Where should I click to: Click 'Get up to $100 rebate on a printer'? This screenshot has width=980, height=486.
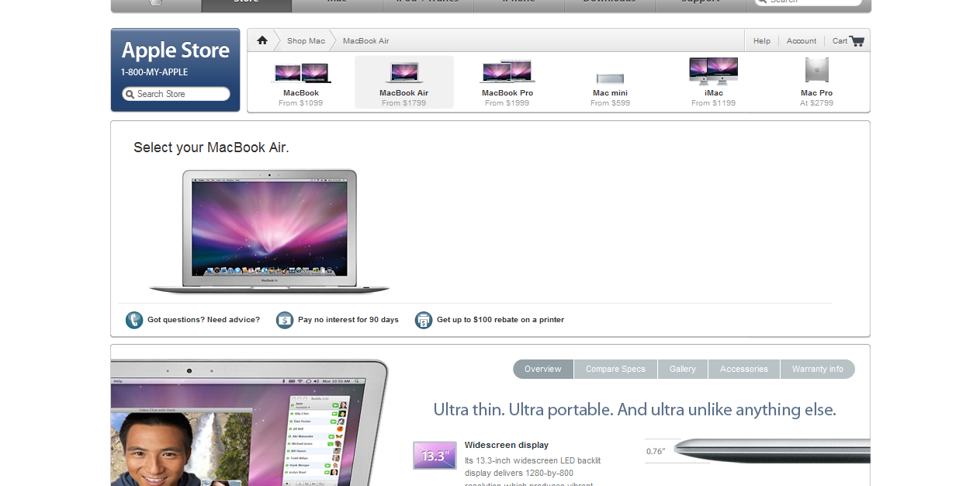tap(500, 320)
